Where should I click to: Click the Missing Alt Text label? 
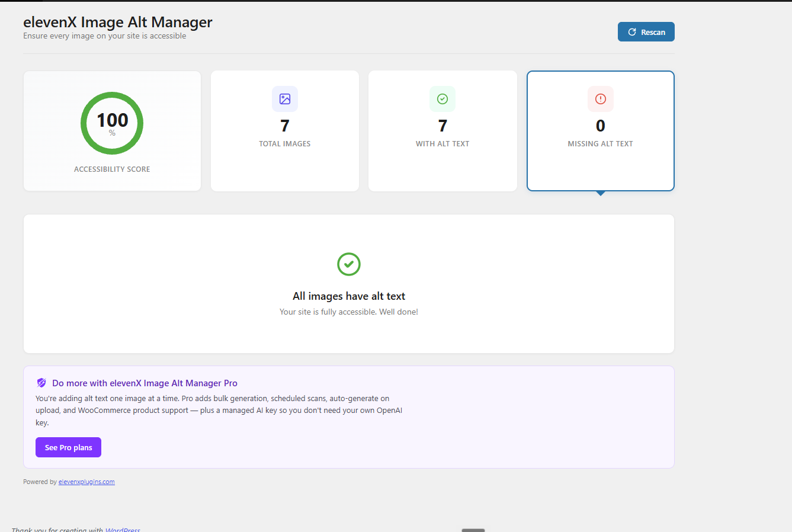tap(601, 143)
